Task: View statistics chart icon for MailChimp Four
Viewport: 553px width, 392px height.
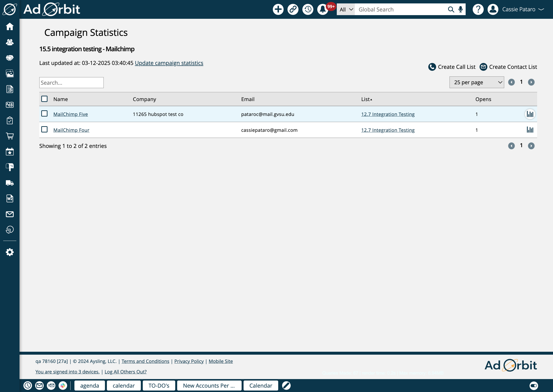Action: click(530, 130)
